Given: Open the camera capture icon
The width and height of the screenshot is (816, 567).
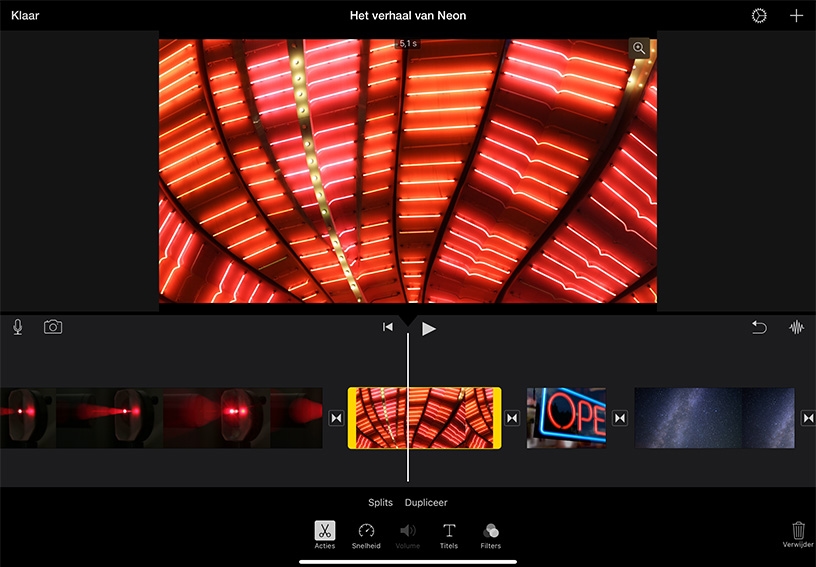Looking at the screenshot, I should tap(53, 327).
